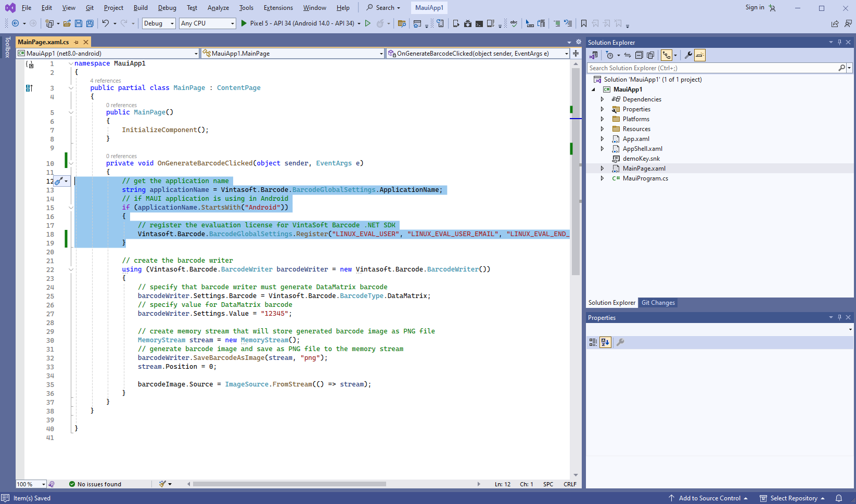Click the Categorized icon in Properties panel

click(593, 342)
